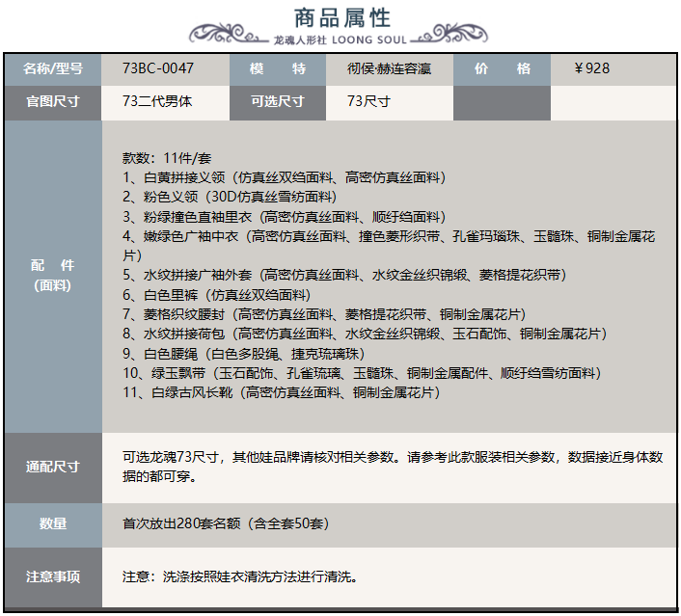Select the 模特 header cell
This screenshot has width=681, height=616.
click(x=277, y=68)
